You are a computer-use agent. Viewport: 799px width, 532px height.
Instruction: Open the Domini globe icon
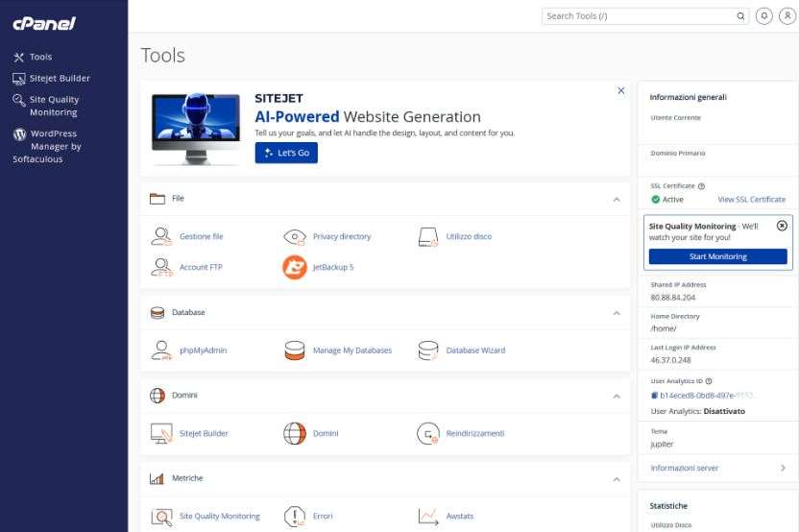(x=295, y=434)
